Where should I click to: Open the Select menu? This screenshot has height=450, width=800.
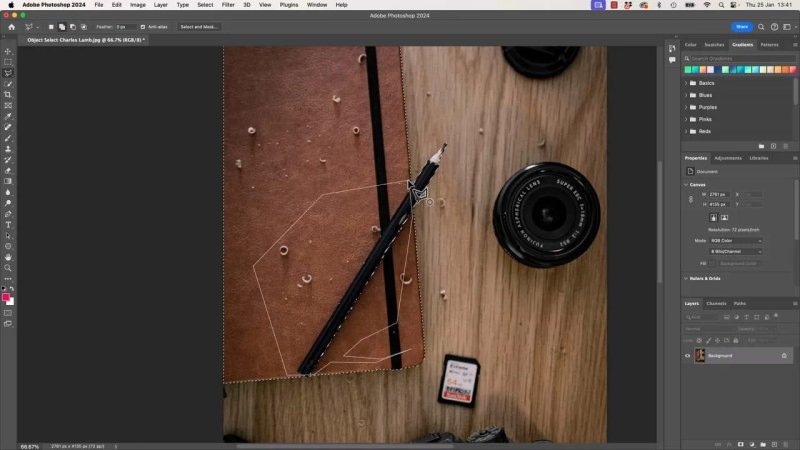point(205,5)
